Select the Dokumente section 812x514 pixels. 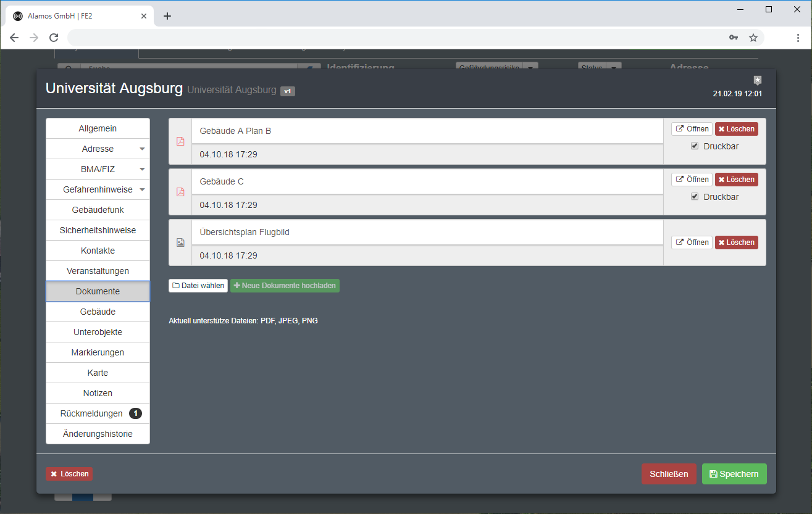(x=98, y=291)
